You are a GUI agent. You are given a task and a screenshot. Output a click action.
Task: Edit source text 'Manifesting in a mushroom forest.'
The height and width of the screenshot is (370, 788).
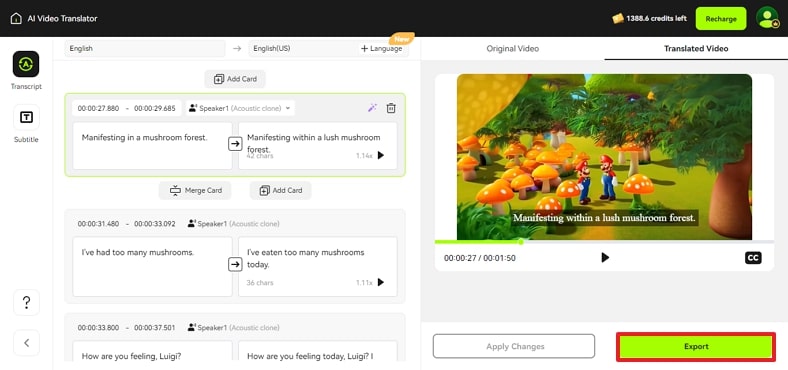153,146
